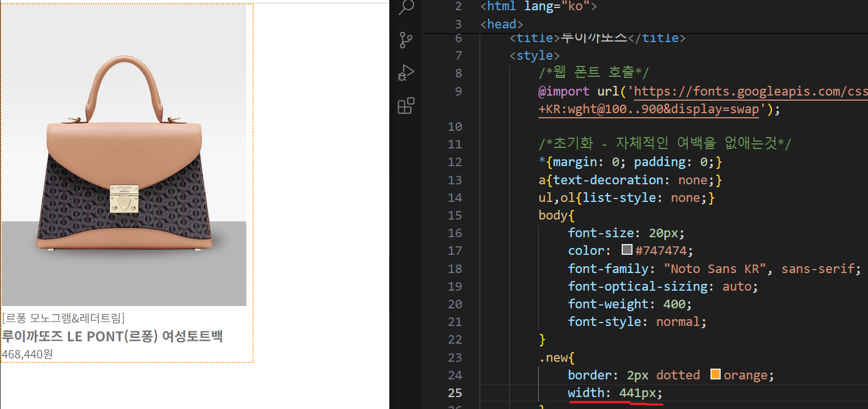Click line number 17 in the gutter

(455, 251)
